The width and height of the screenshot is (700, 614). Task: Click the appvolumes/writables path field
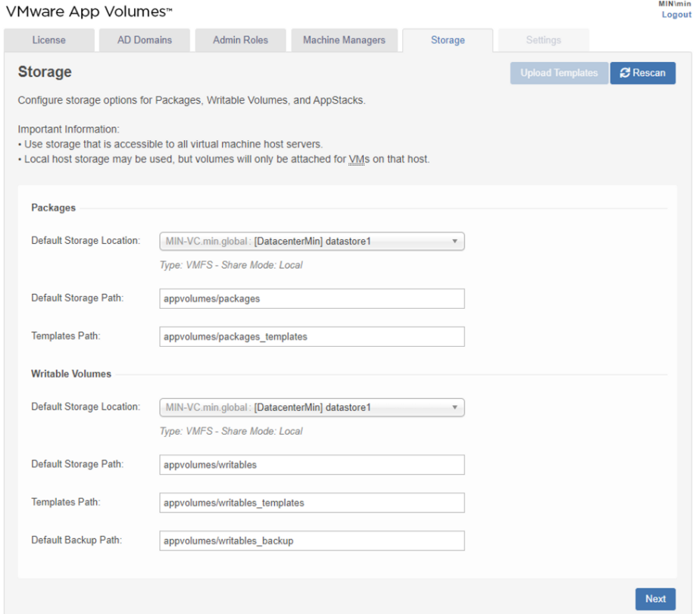click(312, 465)
